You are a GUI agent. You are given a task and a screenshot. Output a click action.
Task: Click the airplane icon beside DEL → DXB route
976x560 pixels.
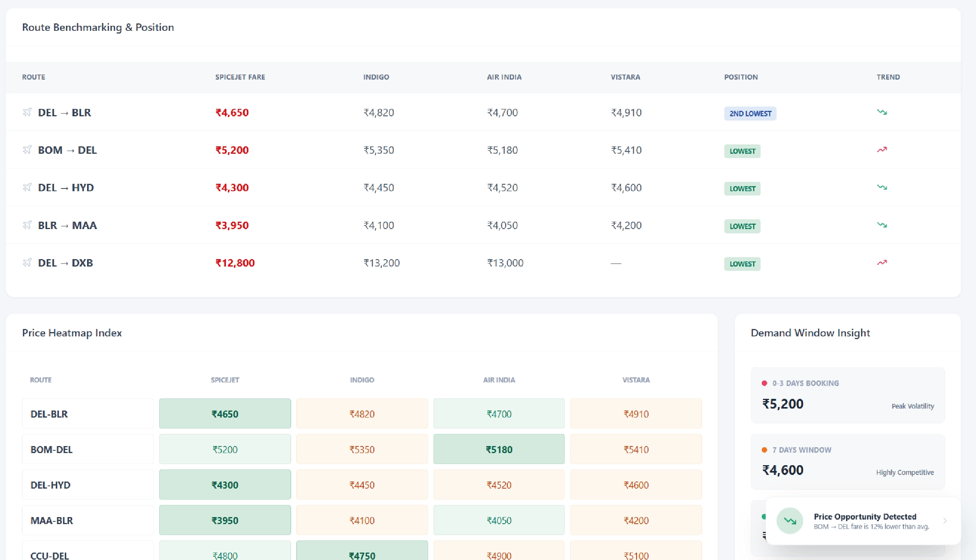click(27, 263)
